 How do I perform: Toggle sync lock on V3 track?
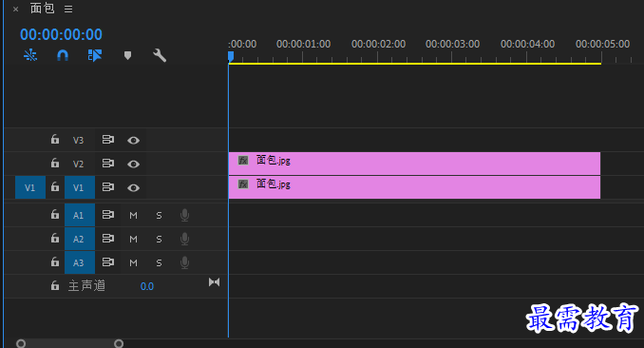108,140
